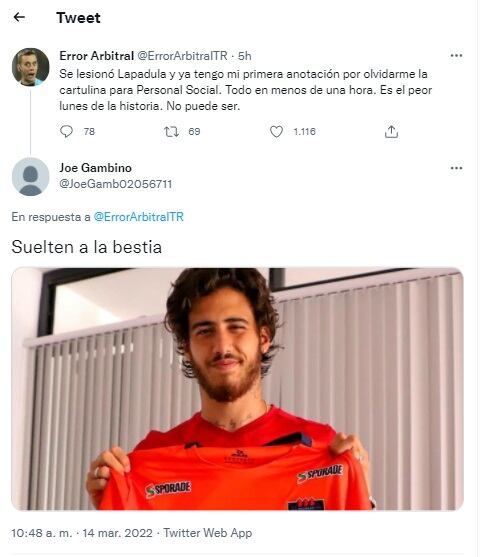Image resolution: width=481 pixels, height=557 pixels.
Task: Click the Twitter Web App source label
Action: 207,533
